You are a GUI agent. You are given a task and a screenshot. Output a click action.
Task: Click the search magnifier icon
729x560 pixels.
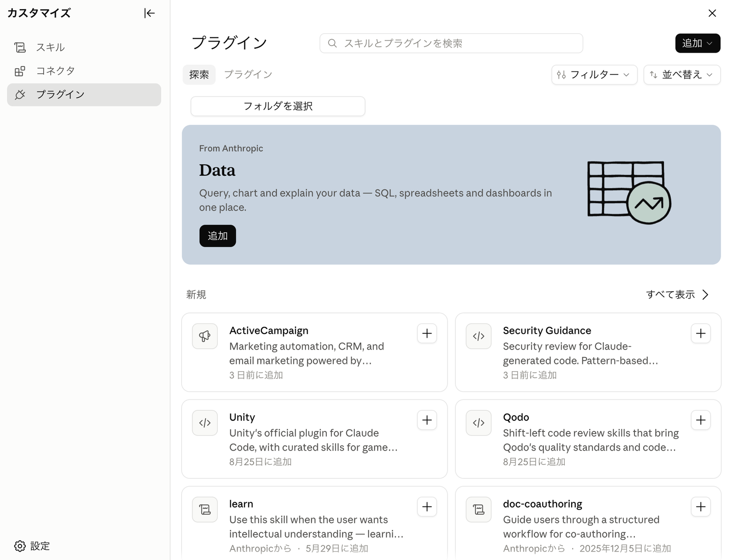(x=332, y=43)
